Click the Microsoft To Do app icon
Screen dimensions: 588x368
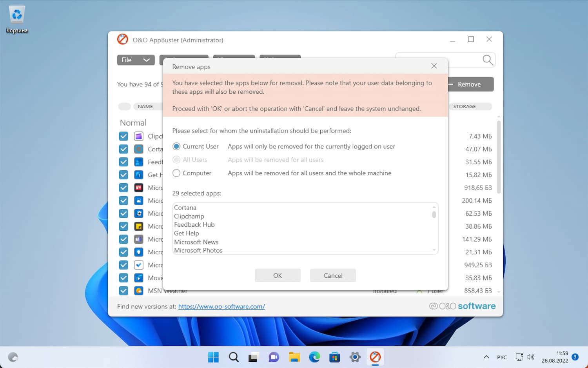click(x=139, y=265)
